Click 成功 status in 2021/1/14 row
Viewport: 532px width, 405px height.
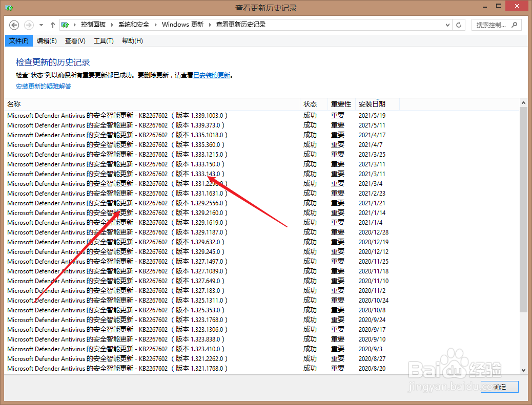[x=310, y=213]
